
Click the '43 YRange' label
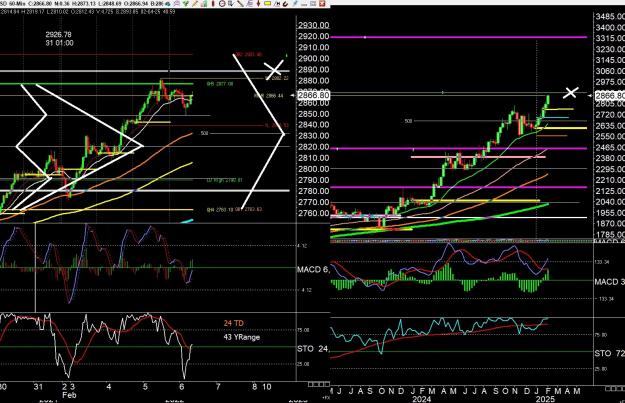point(242,337)
